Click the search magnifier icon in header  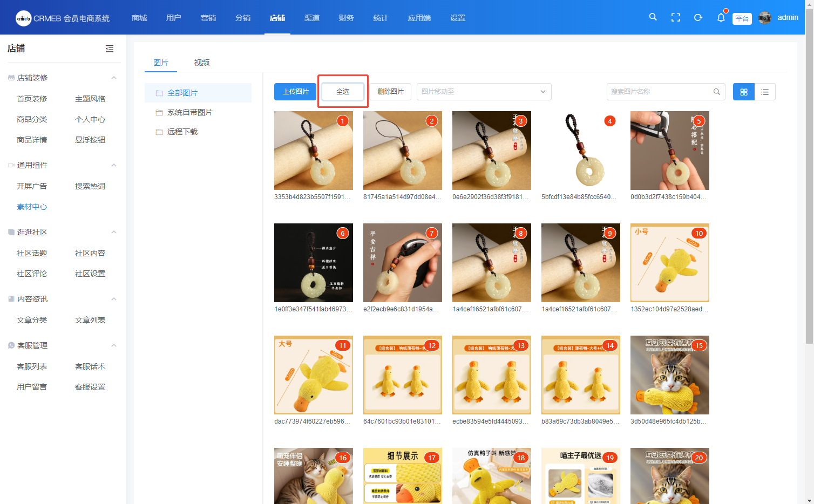pyautogui.click(x=653, y=17)
